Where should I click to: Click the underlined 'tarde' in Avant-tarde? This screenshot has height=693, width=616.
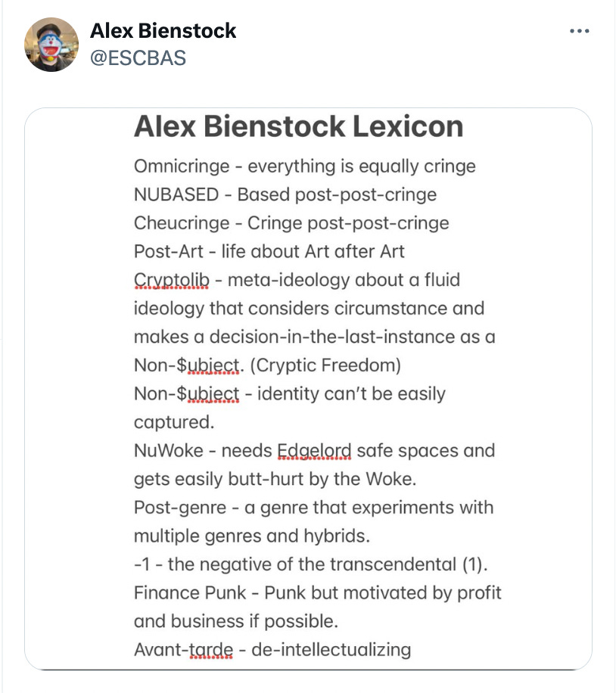pos(211,650)
